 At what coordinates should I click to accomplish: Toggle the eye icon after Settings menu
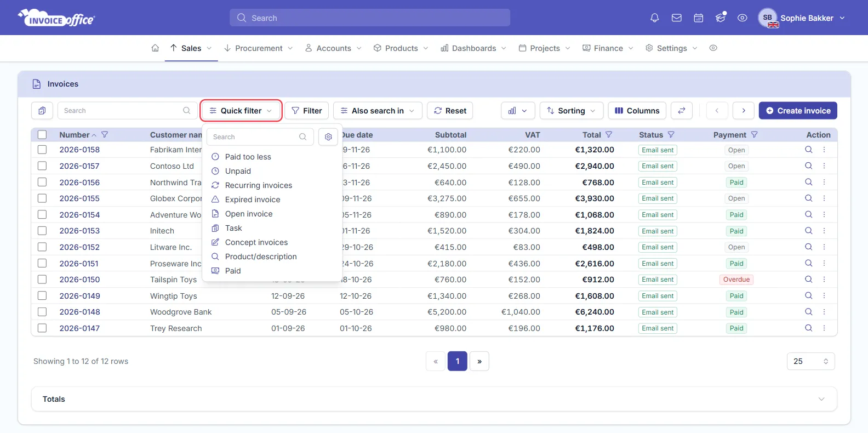[713, 48]
